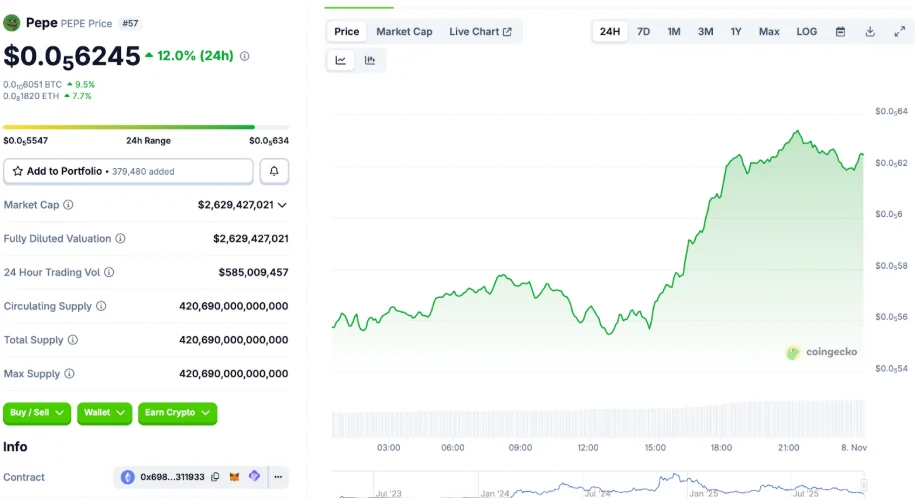Select the 24H timeframe
This screenshot has height=498, width=915.
click(x=610, y=32)
